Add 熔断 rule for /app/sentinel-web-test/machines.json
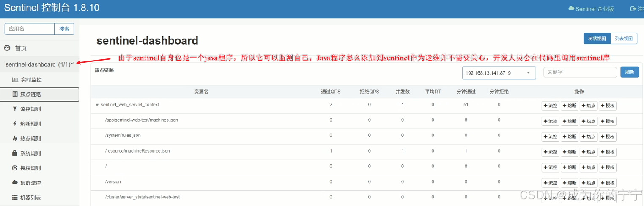644x206 pixels. click(569, 121)
